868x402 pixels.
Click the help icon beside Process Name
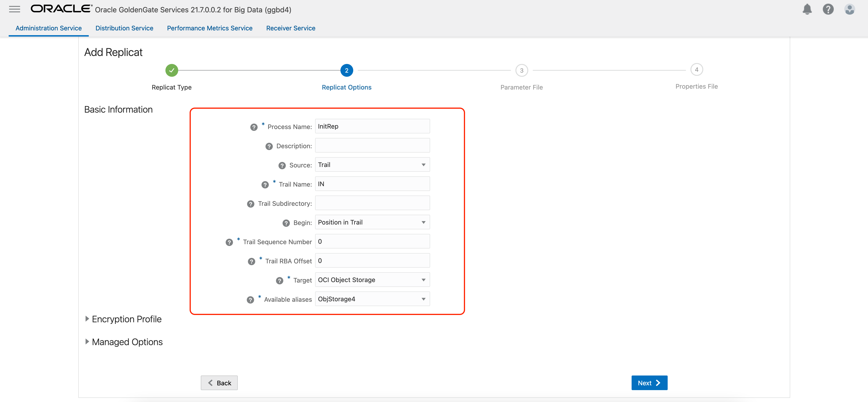(254, 127)
